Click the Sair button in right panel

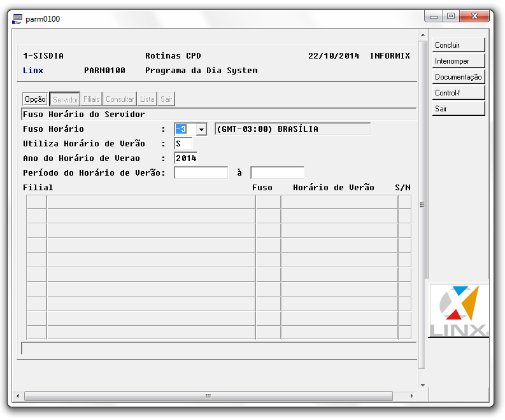coord(459,108)
